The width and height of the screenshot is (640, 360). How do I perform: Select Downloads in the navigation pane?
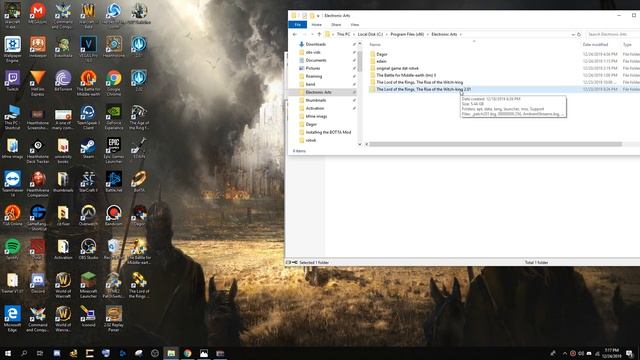click(x=316, y=44)
